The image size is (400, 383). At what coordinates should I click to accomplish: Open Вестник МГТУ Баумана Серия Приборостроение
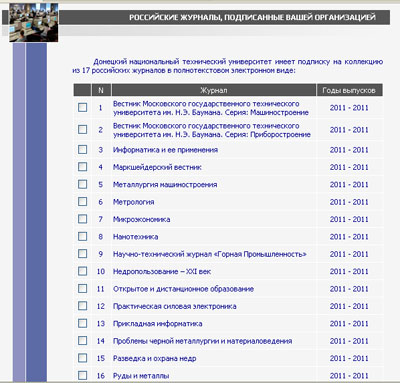(212, 130)
